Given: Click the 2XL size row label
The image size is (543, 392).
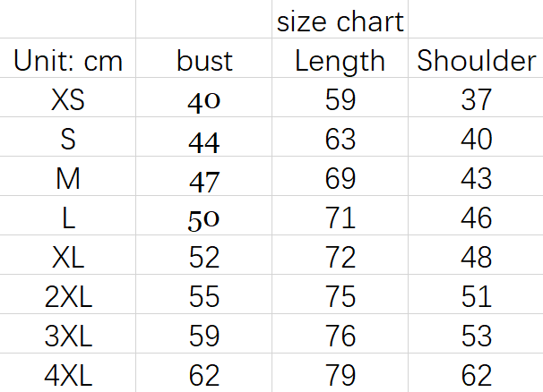Looking at the screenshot, I should pos(68,296).
